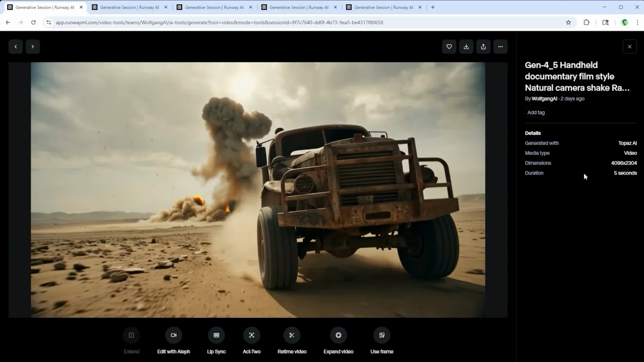Screen dimensions: 644x362
Task: View site information icon in address bar
Action: pos(49,23)
